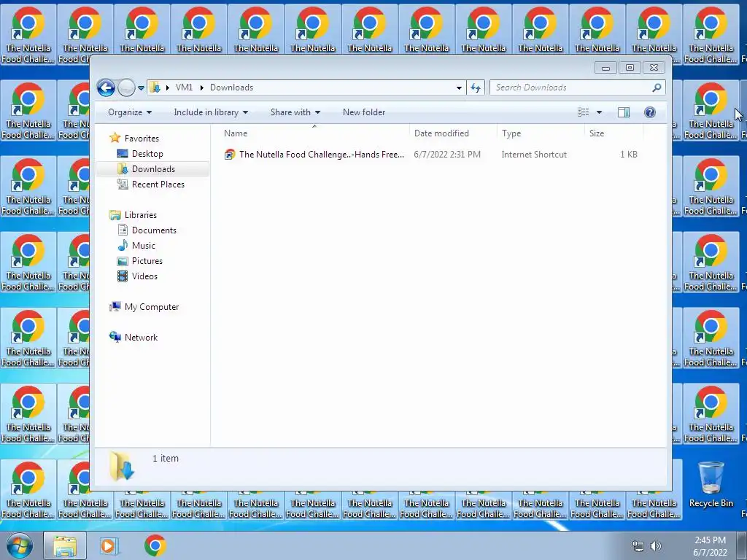Click VM1 in the address bar breadcrumb

point(184,87)
